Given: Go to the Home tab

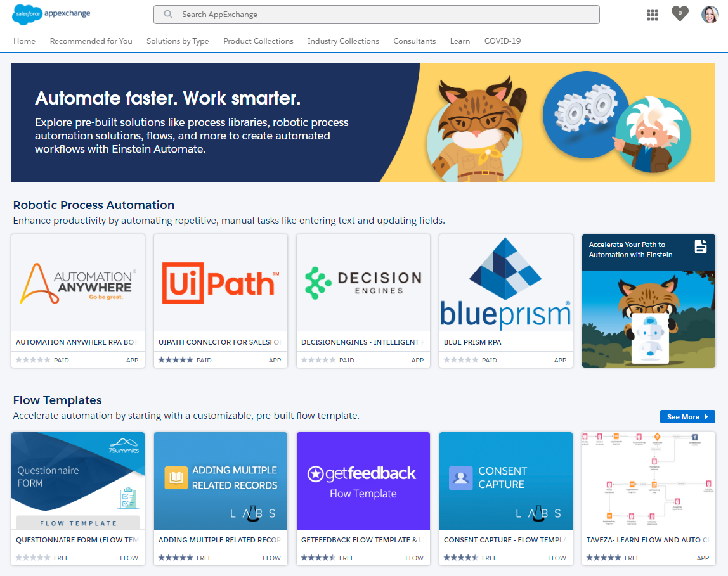Looking at the screenshot, I should 25,41.
